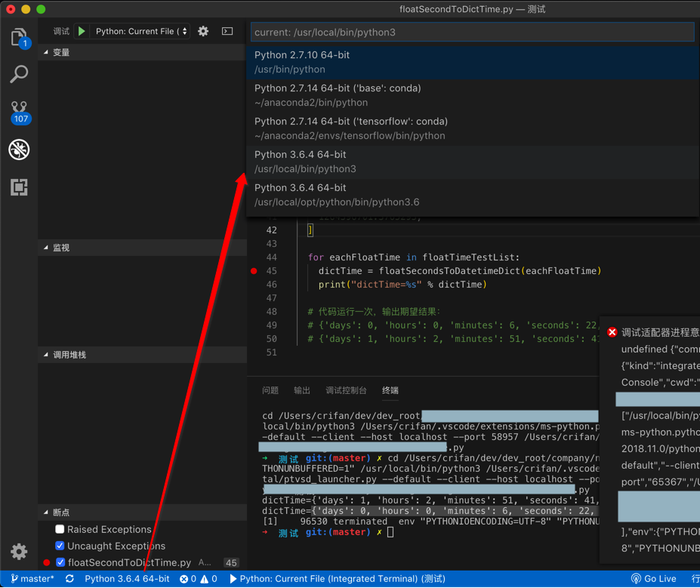Click the interpreter search input field
Screen dimensions: 700x588
(472, 32)
